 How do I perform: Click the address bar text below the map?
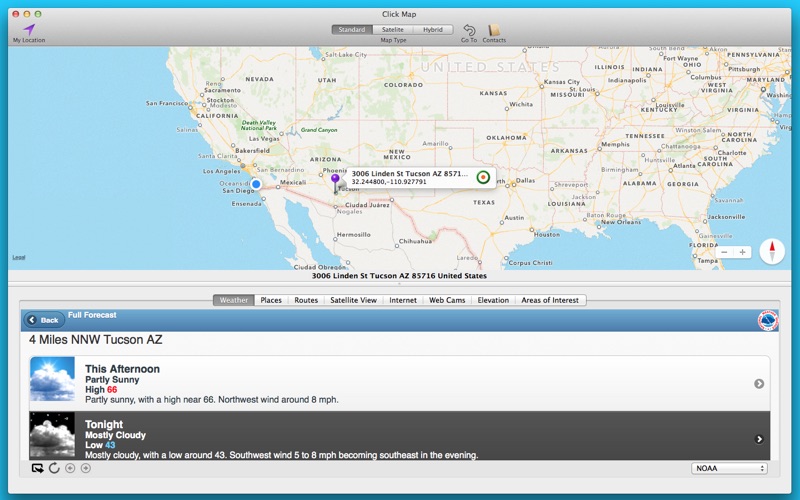point(399,276)
